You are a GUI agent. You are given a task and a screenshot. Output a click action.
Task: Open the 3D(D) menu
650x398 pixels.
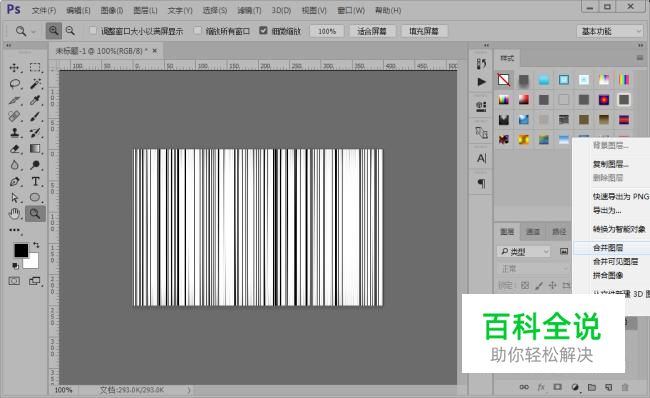[x=281, y=10]
